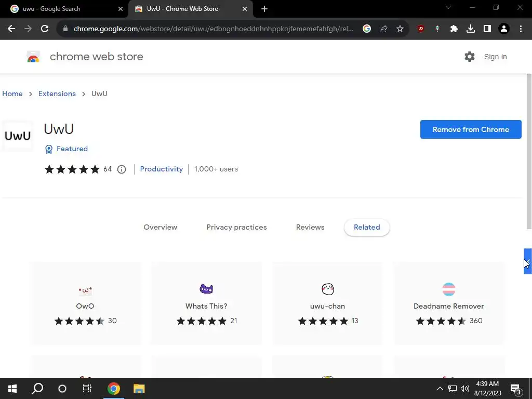Toggle Chrome side panel icon
532x399 pixels.
tap(487, 29)
